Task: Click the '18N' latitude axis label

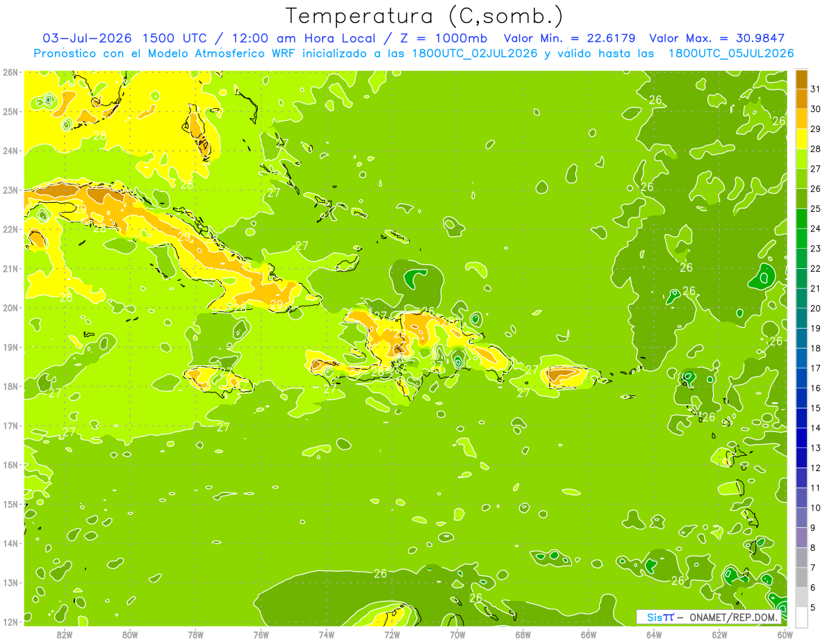Action: pos(10,386)
